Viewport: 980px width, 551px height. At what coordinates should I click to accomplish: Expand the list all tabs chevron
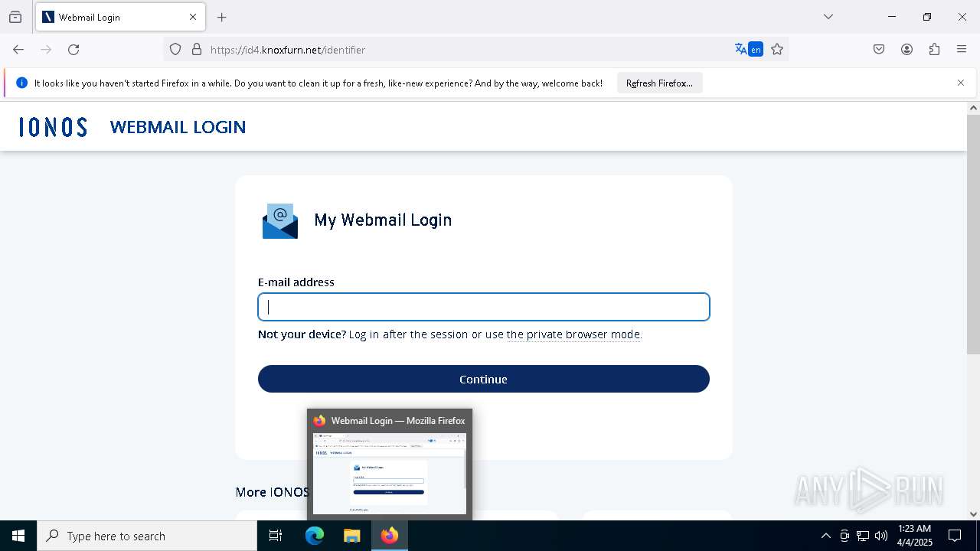(828, 17)
